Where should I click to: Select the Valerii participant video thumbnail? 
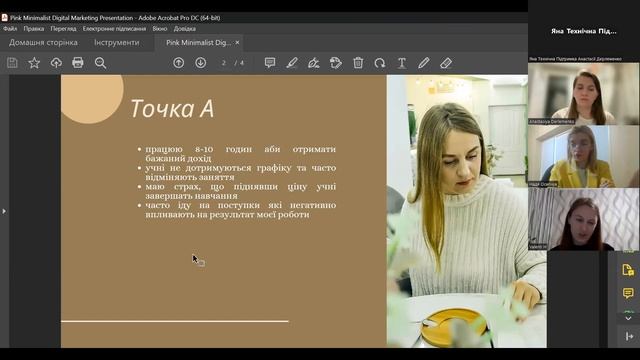[x=584, y=219]
